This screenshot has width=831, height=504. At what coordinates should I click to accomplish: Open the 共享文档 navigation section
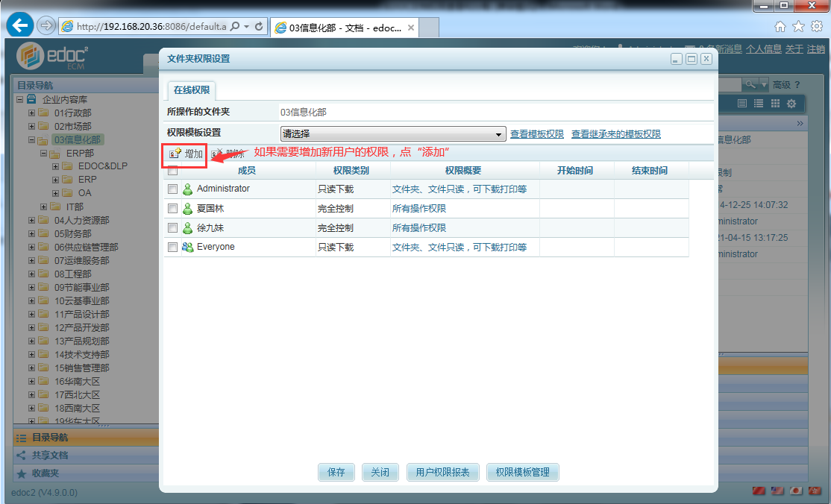50,455
